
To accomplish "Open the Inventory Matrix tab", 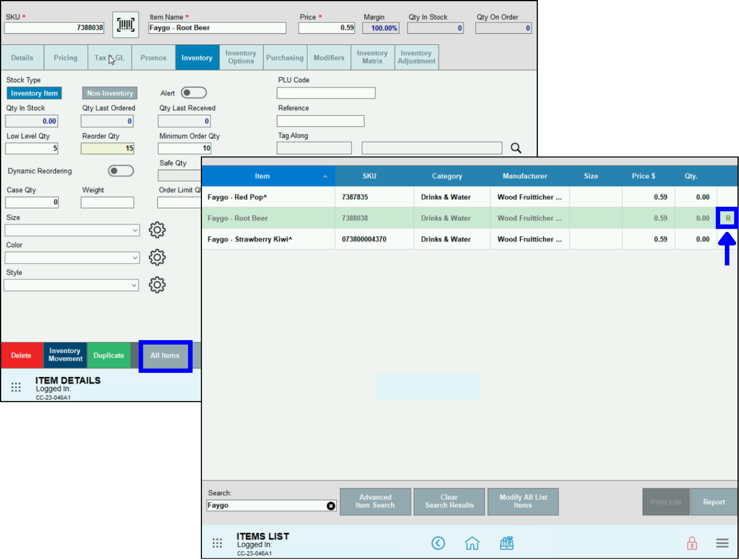I will tap(372, 57).
